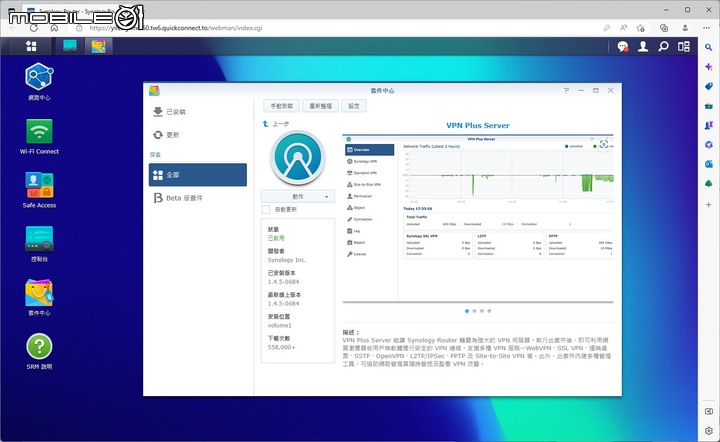This screenshot has width=720, height=442.
Task: Open the 網路中心 desktop icon
Action: (39, 81)
